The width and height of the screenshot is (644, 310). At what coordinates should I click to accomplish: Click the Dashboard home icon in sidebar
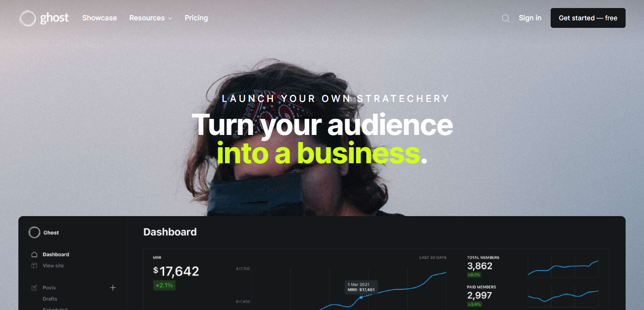click(34, 254)
